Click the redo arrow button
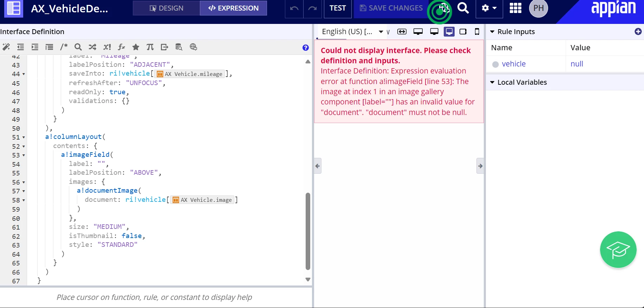644x308 pixels. (312, 8)
